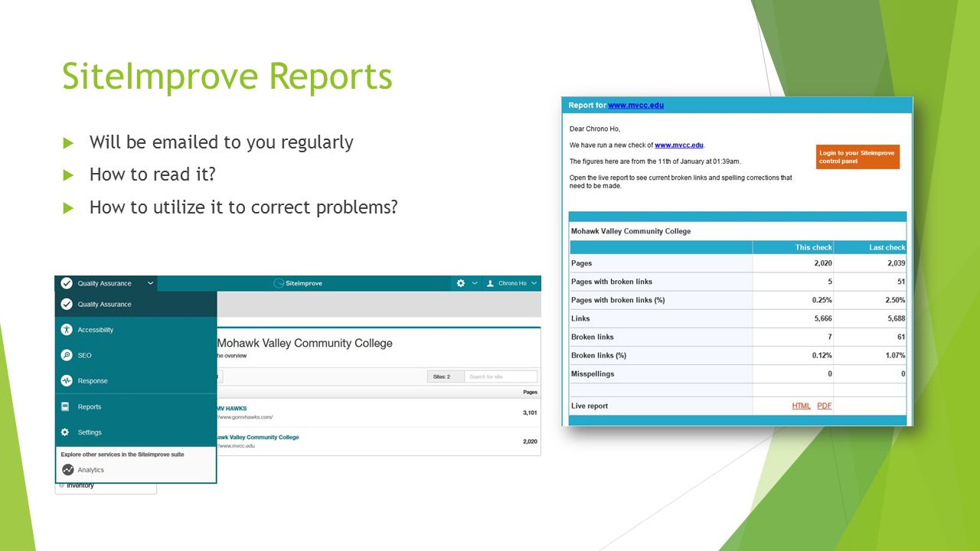Image resolution: width=980 pixels, height=551 pixels.
Task: Click the 5,666 links value
Action: pyautogui.click(x=822, y=318)
